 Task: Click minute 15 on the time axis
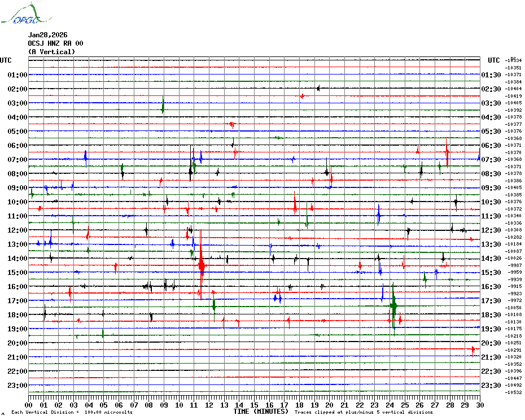pos(254,405)
